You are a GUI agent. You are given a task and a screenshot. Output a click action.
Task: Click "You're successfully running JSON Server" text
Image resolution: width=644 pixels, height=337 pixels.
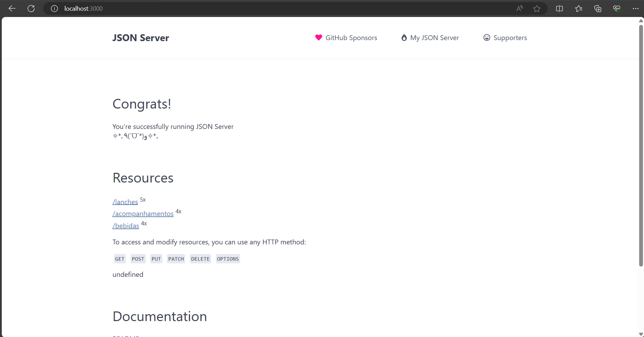(173, 127)
